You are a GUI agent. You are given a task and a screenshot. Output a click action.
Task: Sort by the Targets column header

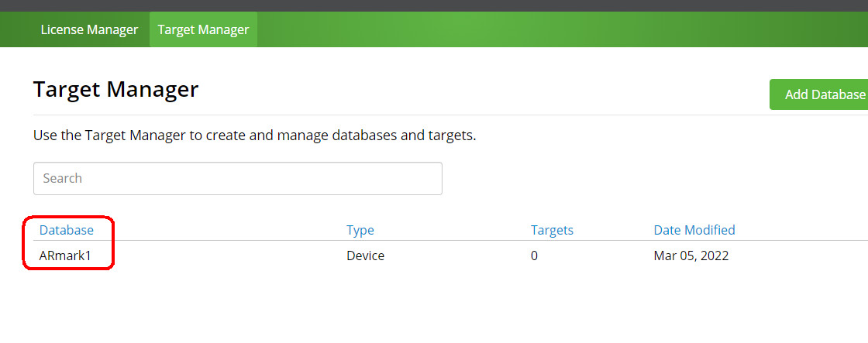click(x=552, y=230)
